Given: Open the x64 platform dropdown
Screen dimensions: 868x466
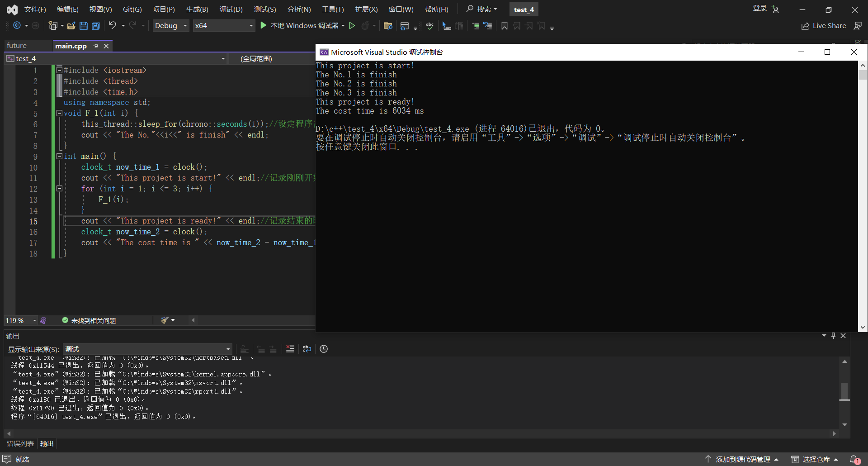Looking at the screenshot, I should [x=224, y=26].
